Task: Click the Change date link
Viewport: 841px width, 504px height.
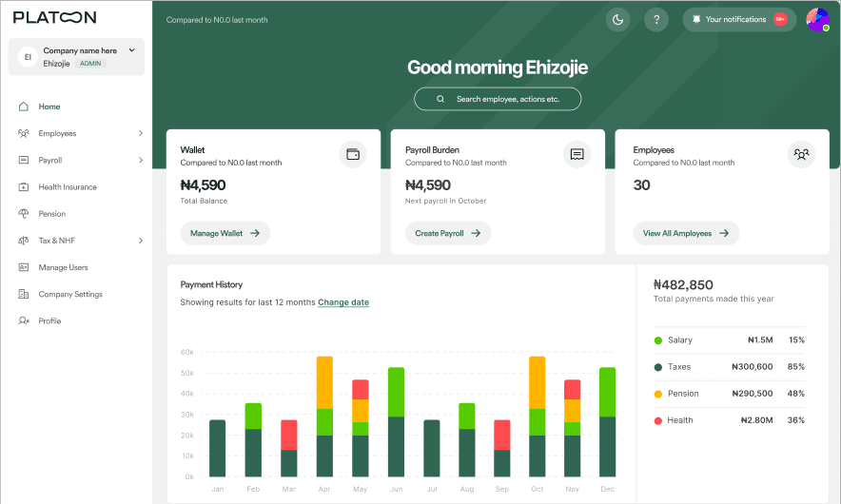Action: [x=343, y=302]
